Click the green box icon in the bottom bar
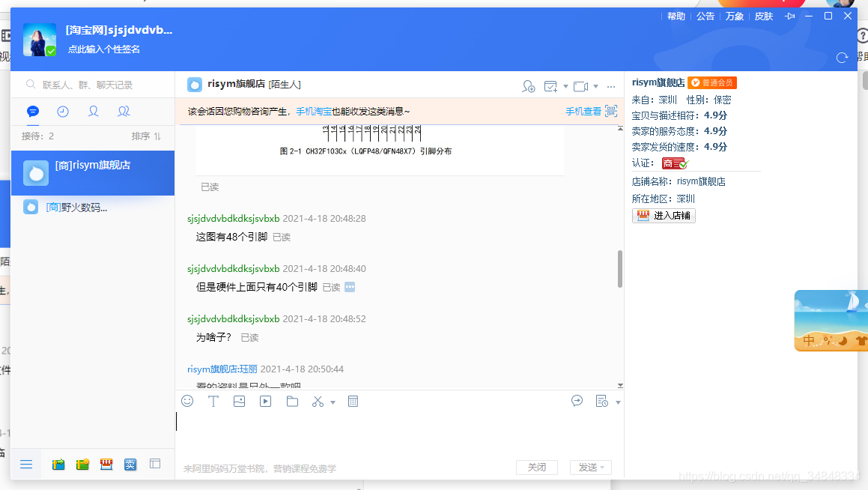The height and width of the screenshot is (490, 868). tap(82, 464)
